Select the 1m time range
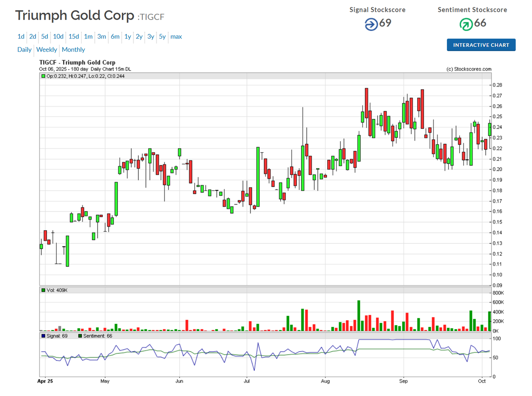Viewport: 532px width, 396px height. (88, 37)
